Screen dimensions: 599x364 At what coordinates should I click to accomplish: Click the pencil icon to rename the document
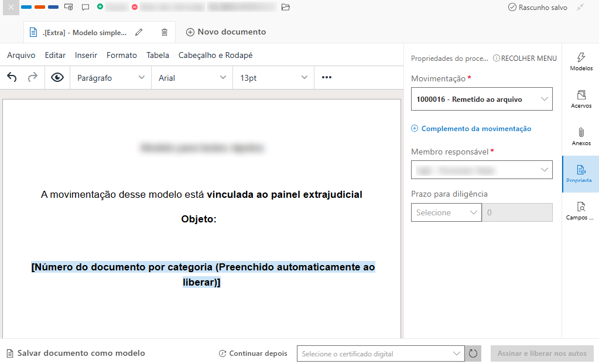(139, 32)
